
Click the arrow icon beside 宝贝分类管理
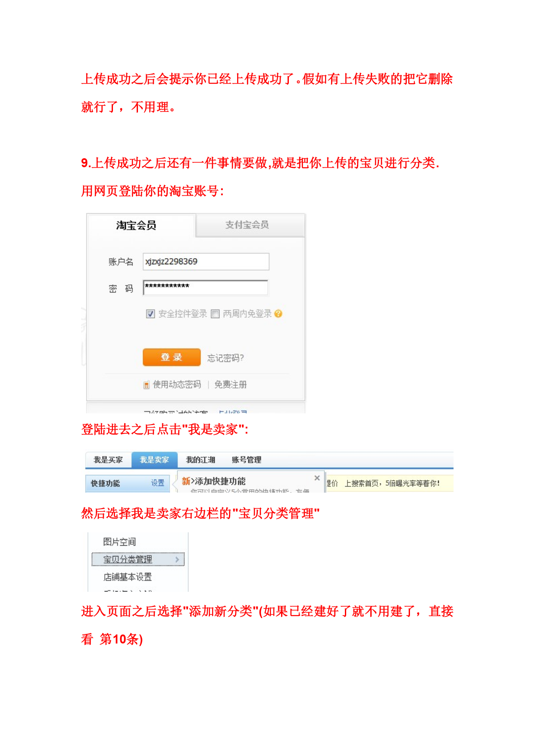pos(177,559)
